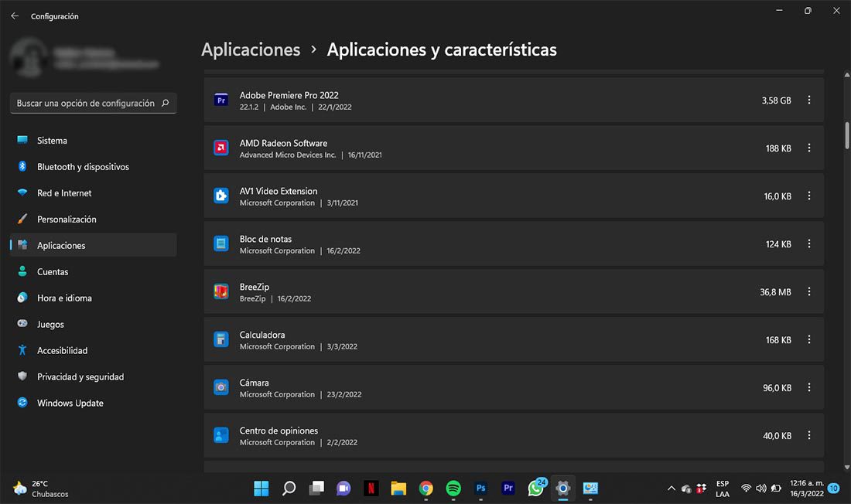Click the Adobe Premiere Pro app icon in list
851x504 pixels.
click(221, 100)
